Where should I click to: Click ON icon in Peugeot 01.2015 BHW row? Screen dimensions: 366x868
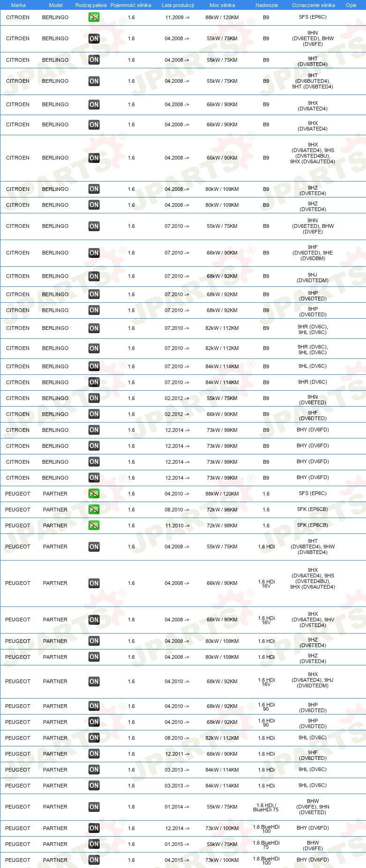(94, 844)
